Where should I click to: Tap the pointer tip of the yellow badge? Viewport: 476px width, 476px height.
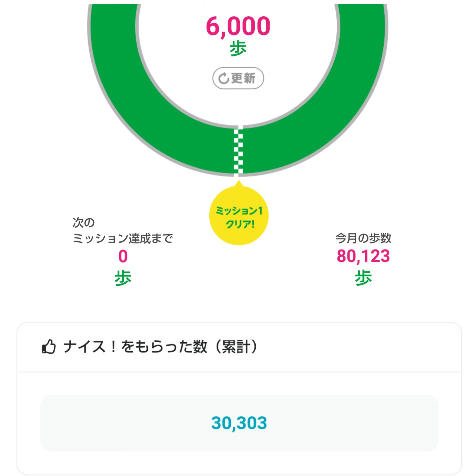238,183
